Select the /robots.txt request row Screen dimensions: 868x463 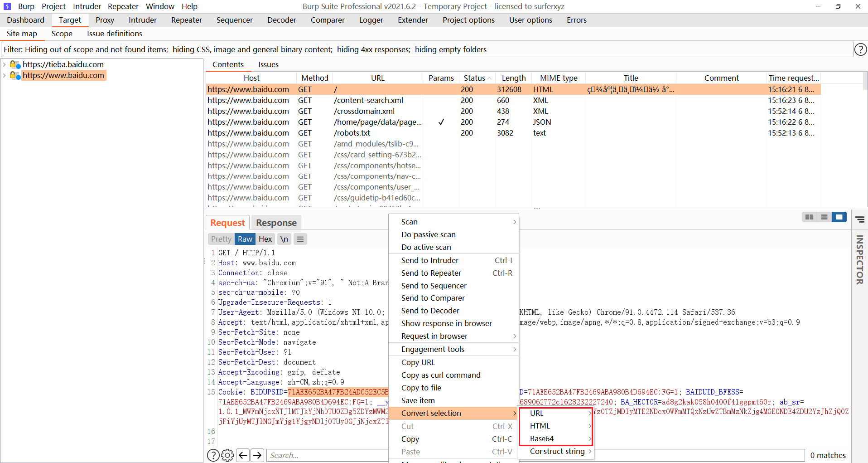click(513, 133)
